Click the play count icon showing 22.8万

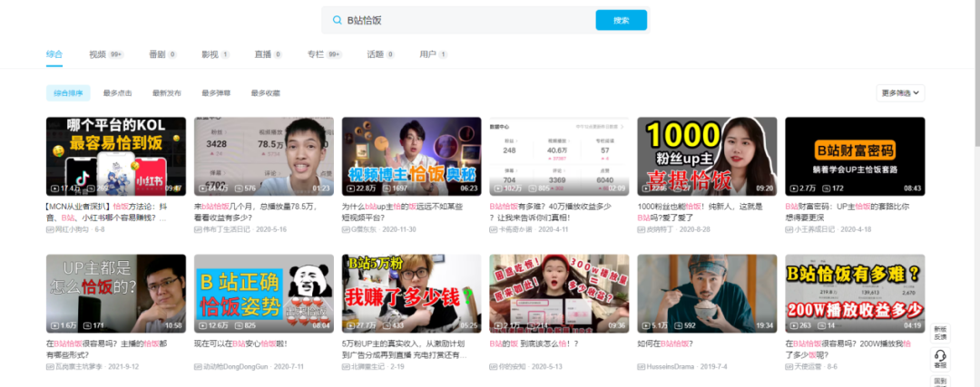coord(351,188)
